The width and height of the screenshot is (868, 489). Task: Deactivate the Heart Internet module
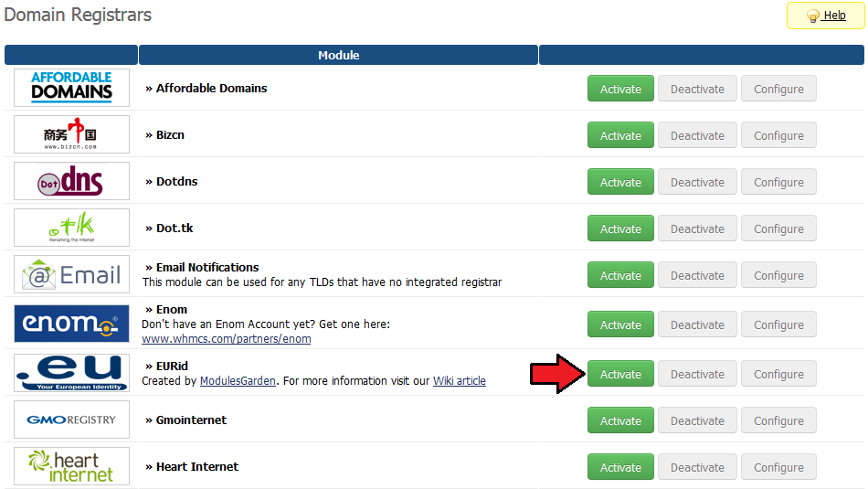(697, 466)
